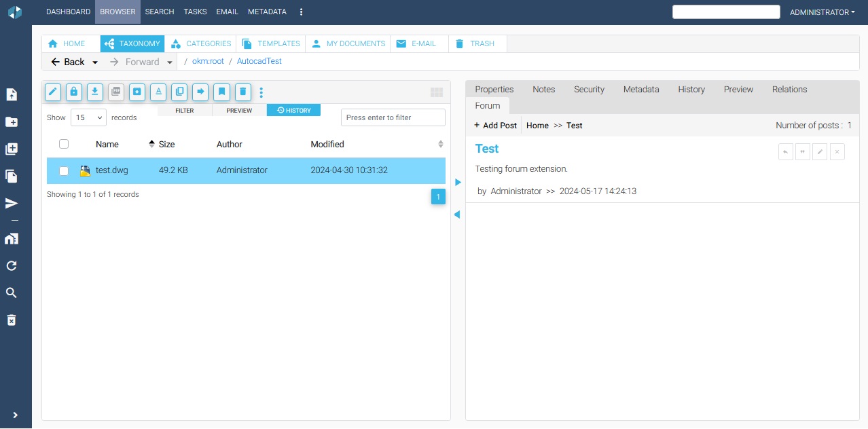Click the PREVIEW toggle button above table
Screen dimensions: 868x429
(239, 110)
